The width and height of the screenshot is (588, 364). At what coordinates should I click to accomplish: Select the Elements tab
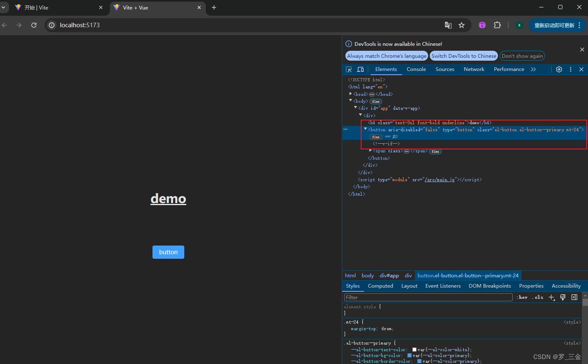(x=386, y=69)
